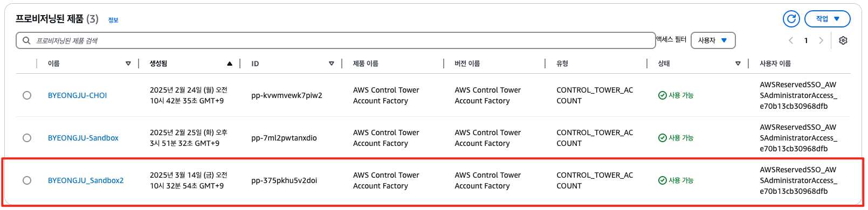The width and height of the screenshot is (868, 210).
Task: Click the search magnifier icon
Action: (x=26, y=40)
